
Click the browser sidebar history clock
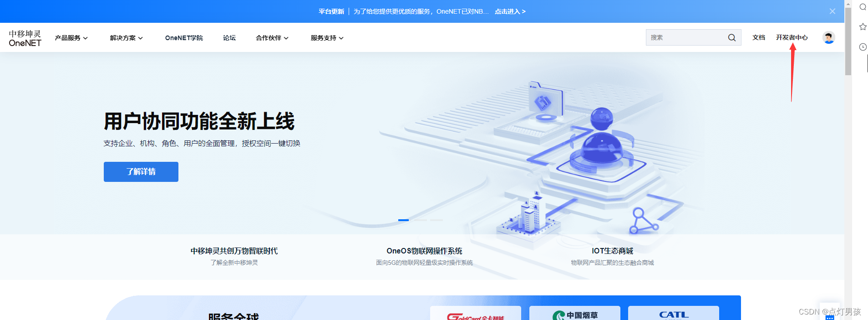(863, 47)
